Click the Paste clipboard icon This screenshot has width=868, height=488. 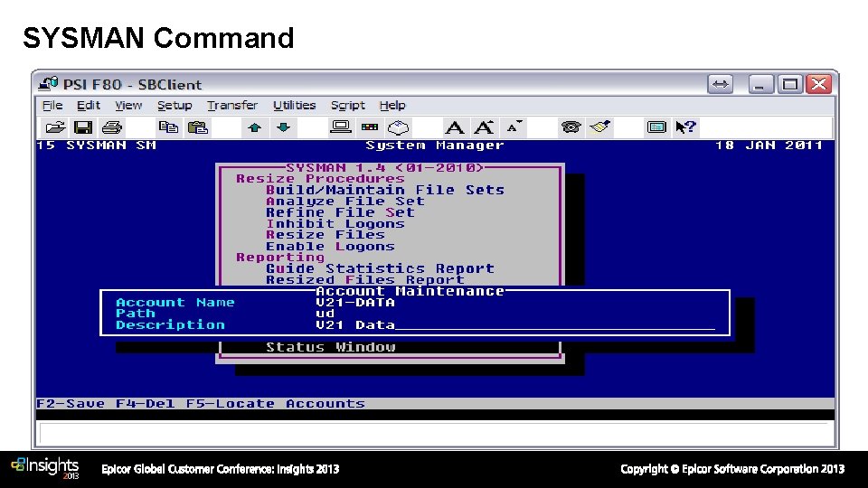tap(198, 127)
